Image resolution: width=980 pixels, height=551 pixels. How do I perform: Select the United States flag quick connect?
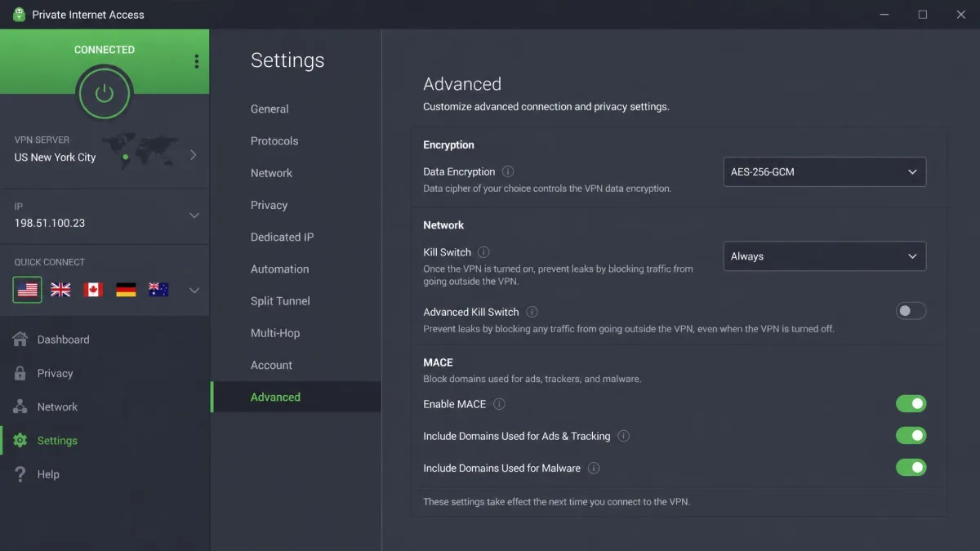click(x=28, y=290)
